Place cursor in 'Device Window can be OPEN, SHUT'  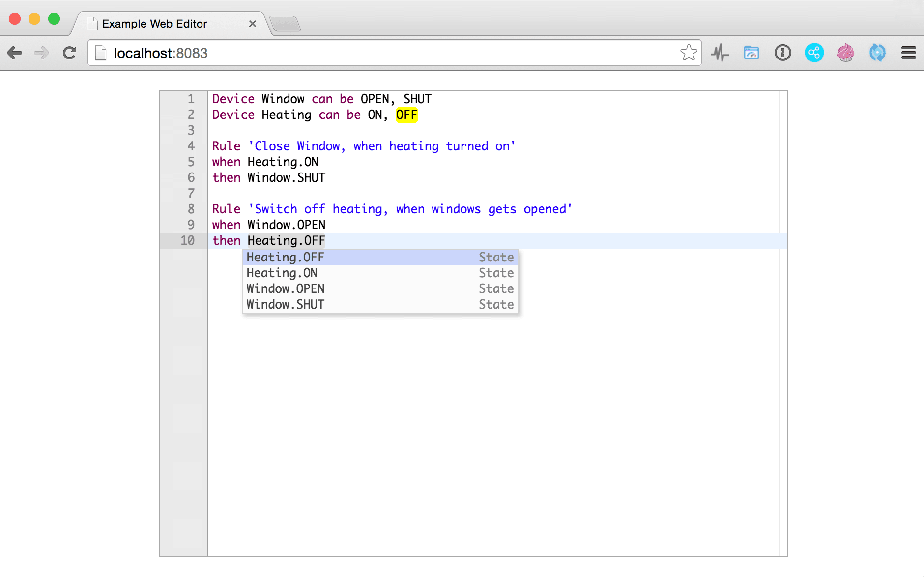[x=322, y=99]
